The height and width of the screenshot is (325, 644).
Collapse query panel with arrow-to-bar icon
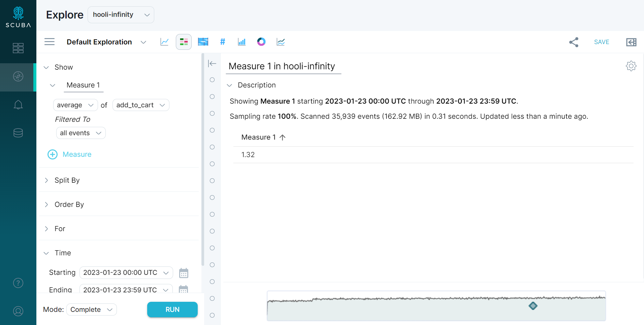point(212,64)
